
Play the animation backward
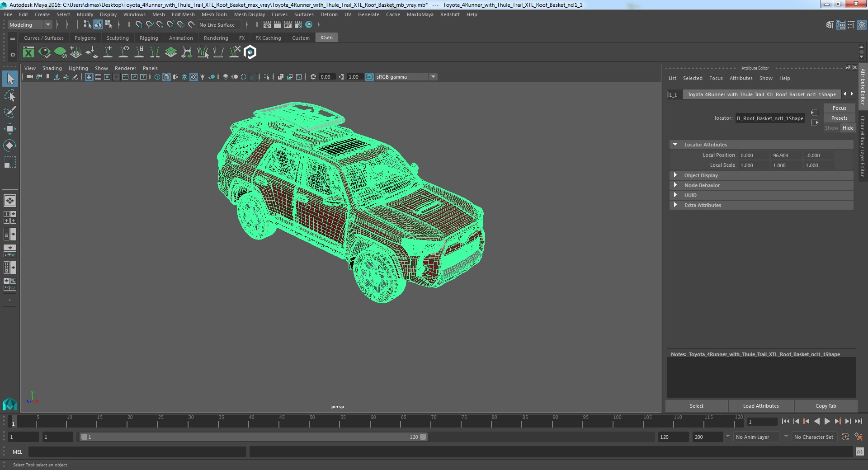(816, 421)
